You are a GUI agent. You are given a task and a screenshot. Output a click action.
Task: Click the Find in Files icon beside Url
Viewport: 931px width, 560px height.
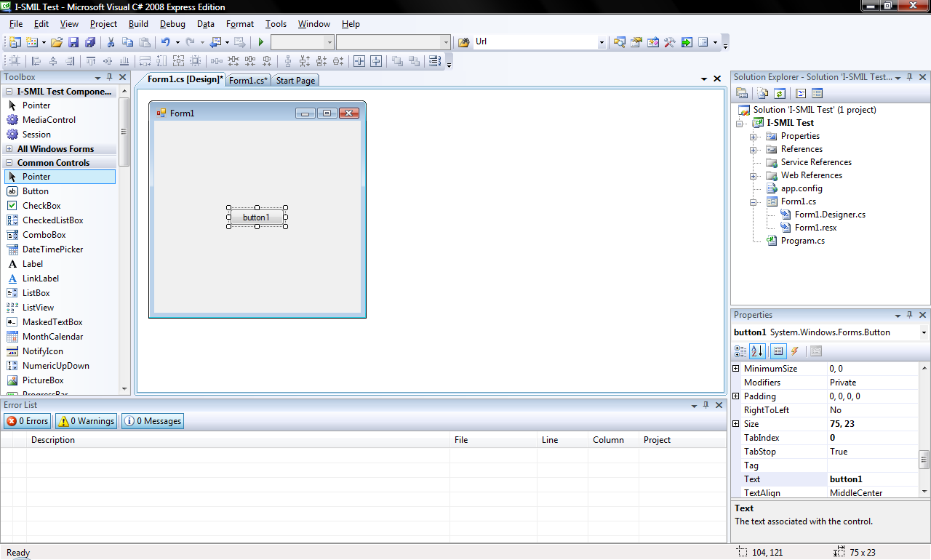463,42
